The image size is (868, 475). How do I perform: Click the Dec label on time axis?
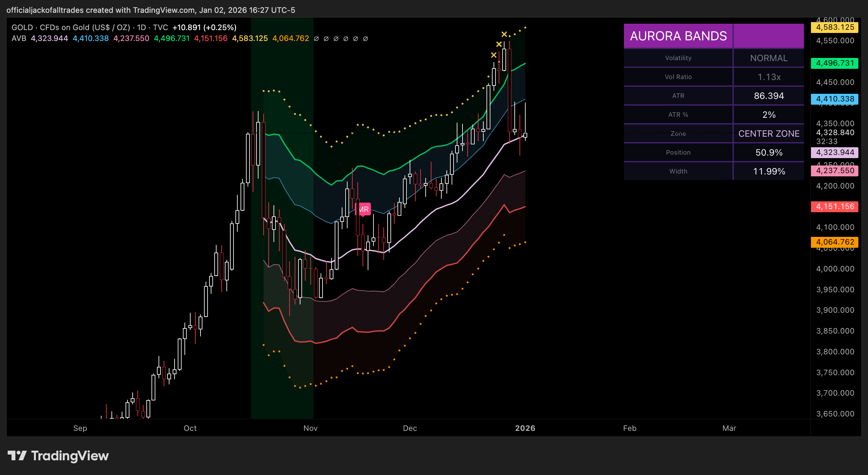[410, 428]
